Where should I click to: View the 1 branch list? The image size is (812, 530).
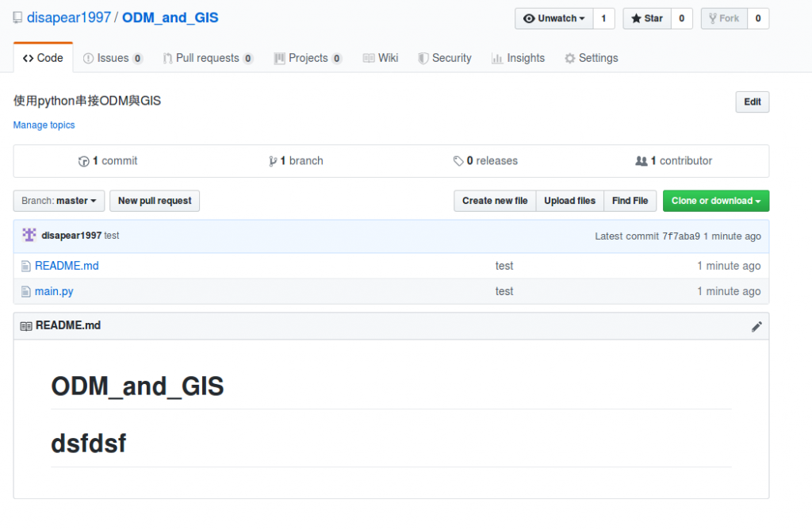pyautogui.click(x=297, y=161)
